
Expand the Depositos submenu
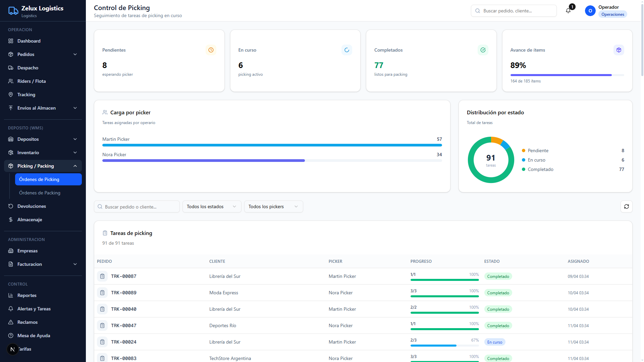click(x=43, y=139)
